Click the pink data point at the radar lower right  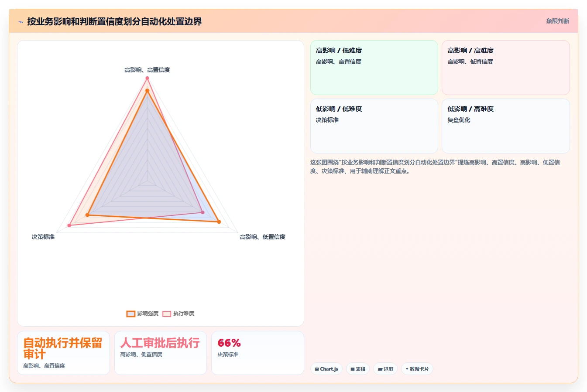click(203, 212)
